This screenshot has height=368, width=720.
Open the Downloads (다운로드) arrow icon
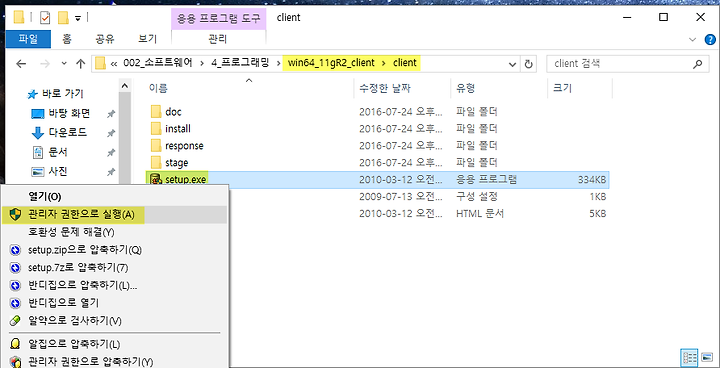click(37, 133)
